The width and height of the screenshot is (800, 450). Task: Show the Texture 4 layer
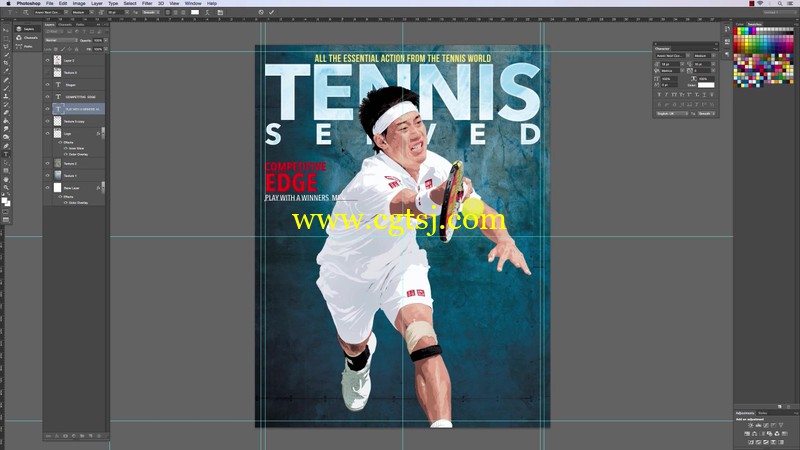coord(47,72)
